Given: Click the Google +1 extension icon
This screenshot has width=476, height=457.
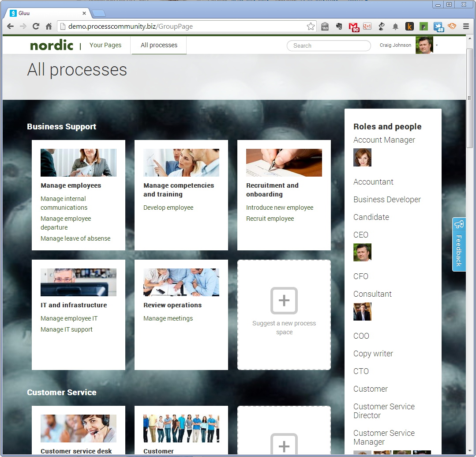Looking at the screenshot, I should (367, 26).
